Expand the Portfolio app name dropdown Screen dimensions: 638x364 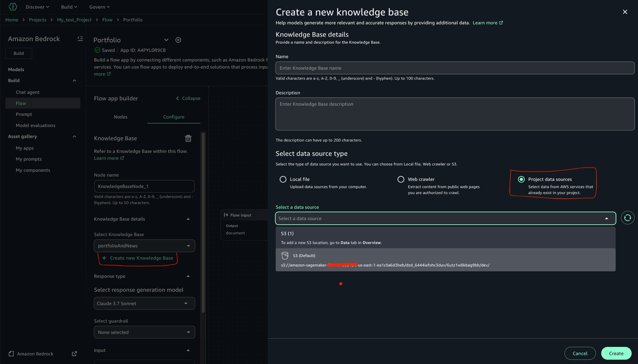pyautogui.click(x=166, y=40)
